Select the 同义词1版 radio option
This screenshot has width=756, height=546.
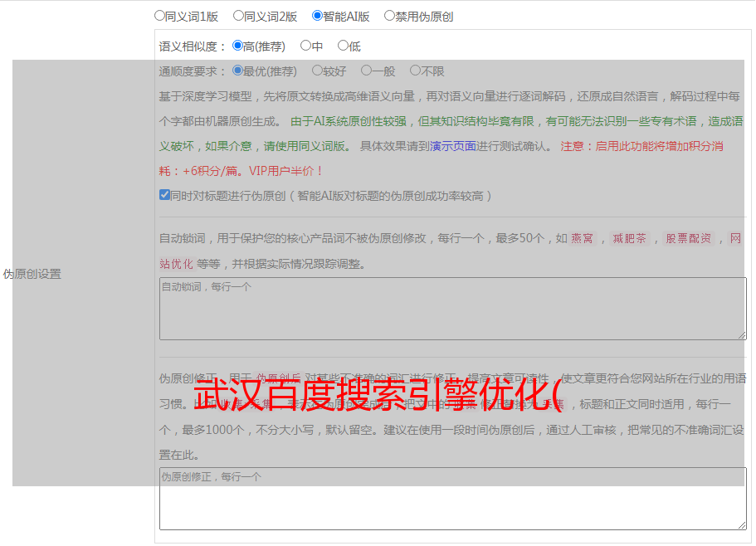159,16
